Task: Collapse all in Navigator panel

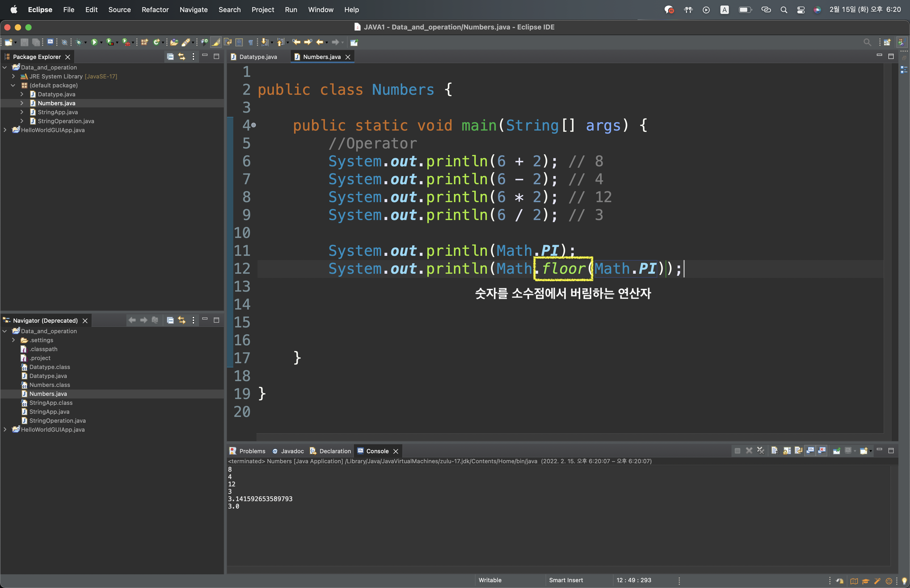Action: (x=170, y=320)
